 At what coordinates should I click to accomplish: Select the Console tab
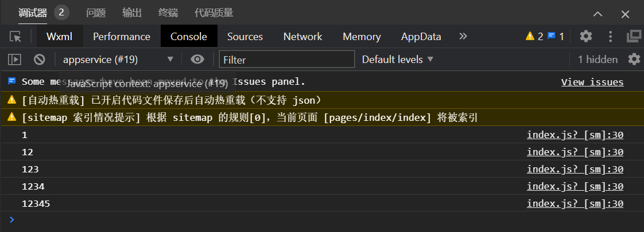pyautogui.click(x=188, y=37)
